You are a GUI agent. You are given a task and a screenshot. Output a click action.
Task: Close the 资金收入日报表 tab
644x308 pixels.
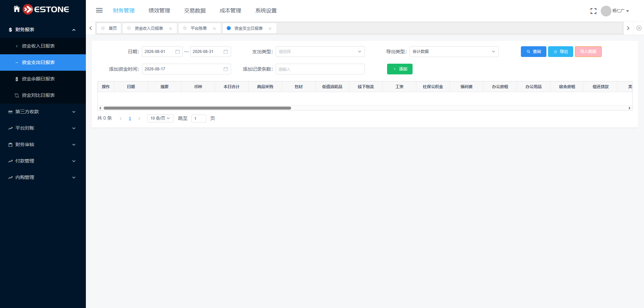point(170,28)
